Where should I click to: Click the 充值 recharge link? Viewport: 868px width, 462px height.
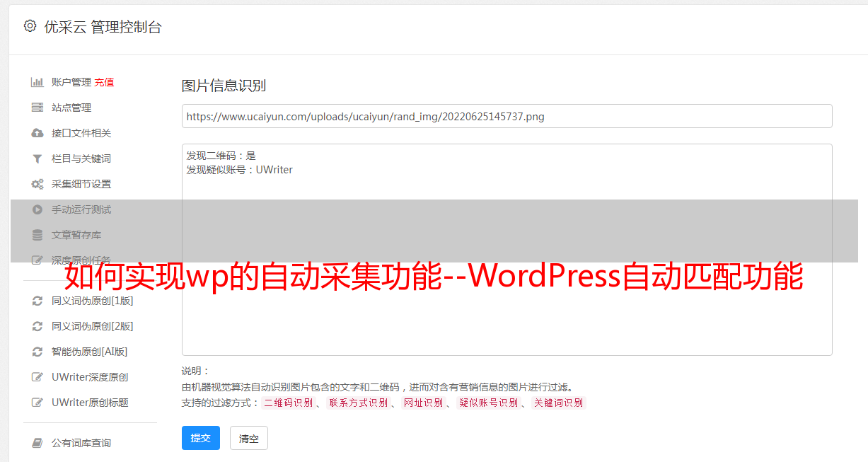(x=104, y=82)
